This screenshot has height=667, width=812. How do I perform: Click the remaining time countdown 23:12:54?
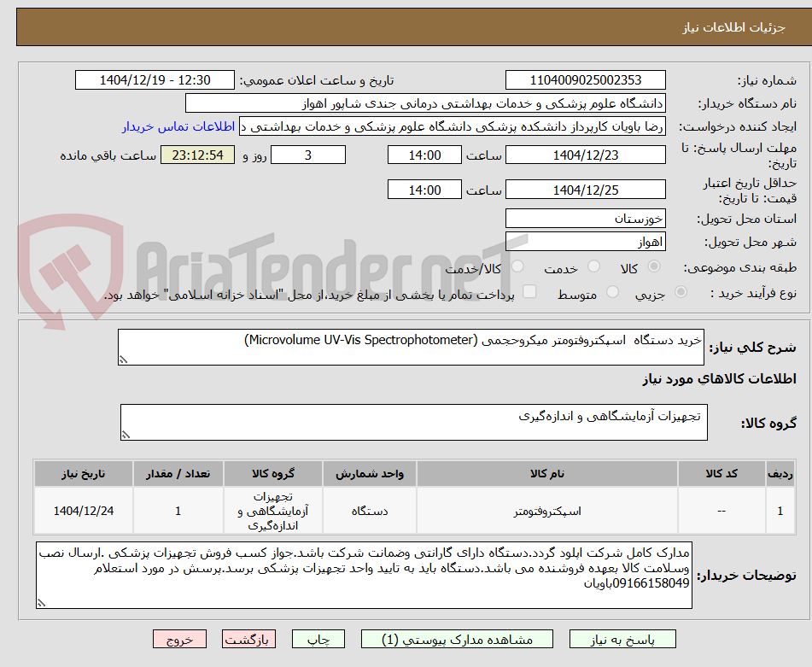click(198, 155)
